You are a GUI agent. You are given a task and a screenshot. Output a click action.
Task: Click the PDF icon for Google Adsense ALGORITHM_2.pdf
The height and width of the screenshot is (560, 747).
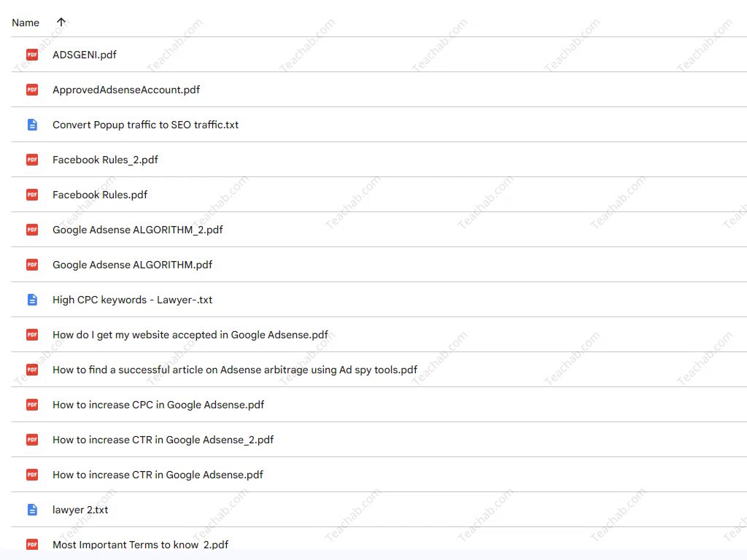click(32, 230)
